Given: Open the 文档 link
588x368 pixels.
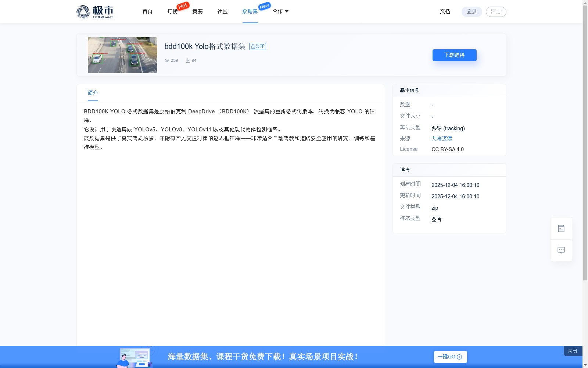Looking at the screenshot, I should point(445,11).
